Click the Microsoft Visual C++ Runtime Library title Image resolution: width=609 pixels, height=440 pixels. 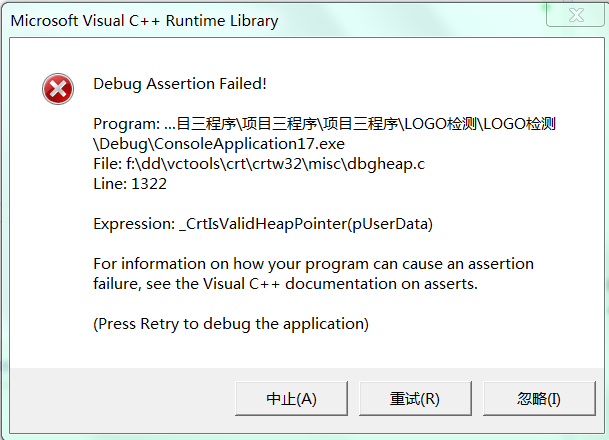144,21
